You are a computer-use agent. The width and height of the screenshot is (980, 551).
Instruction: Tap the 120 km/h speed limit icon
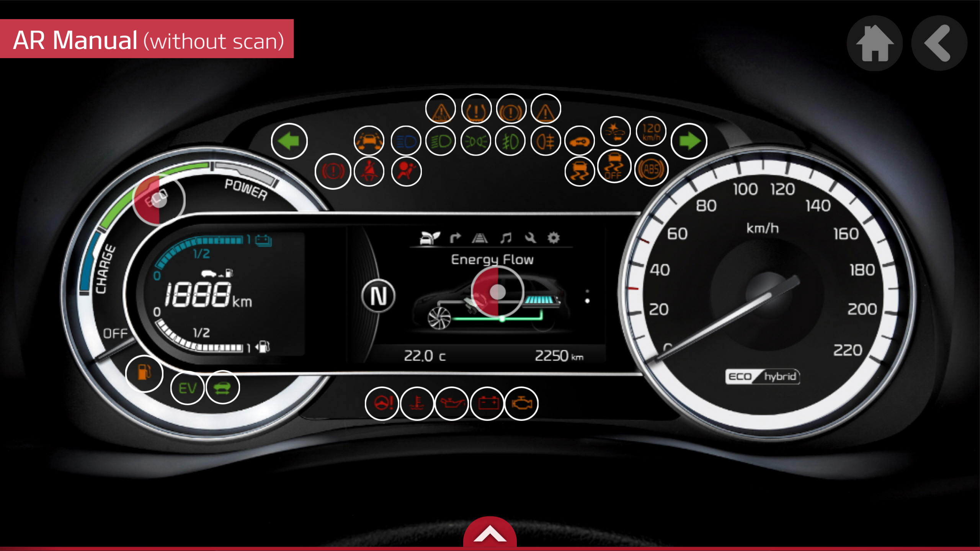(x=651, y=131)
